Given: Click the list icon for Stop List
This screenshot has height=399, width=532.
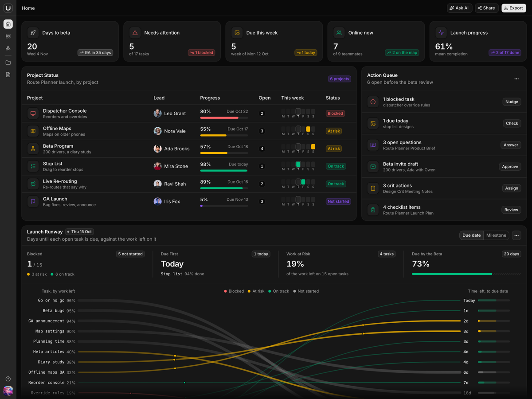Looking at the screenshot, I should coord(33,166).
